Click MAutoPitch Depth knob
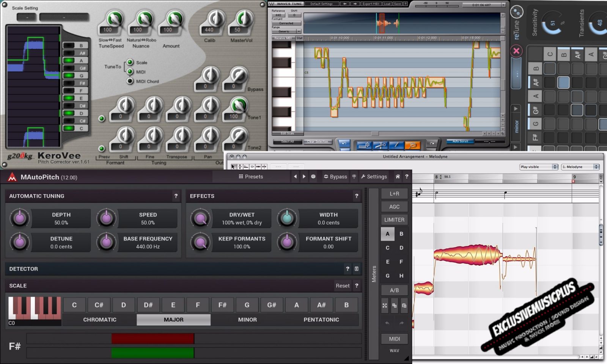This screenshot has width=607, height=364. 19,218
